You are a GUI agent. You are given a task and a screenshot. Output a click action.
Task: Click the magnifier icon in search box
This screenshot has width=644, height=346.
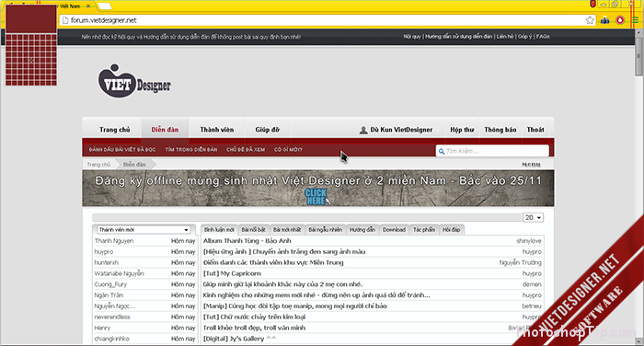pos(442,151)
